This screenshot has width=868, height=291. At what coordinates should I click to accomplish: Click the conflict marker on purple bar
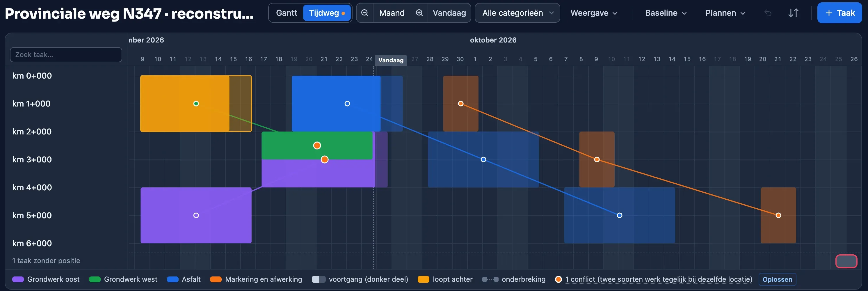pos(325,159)
